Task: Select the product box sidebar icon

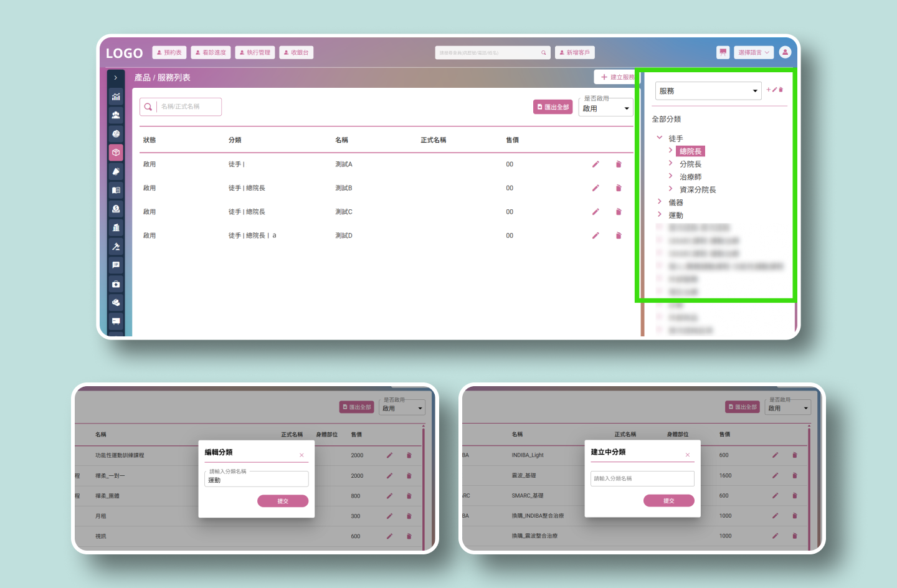Action: pyautogui.click(x=116, y=153)
